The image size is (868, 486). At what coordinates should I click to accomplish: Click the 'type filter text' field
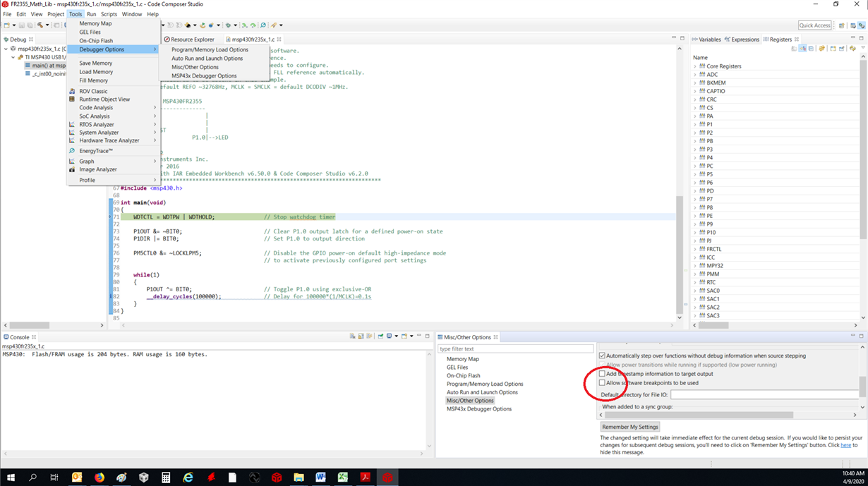pyautogui.click(x=515, y=348)
